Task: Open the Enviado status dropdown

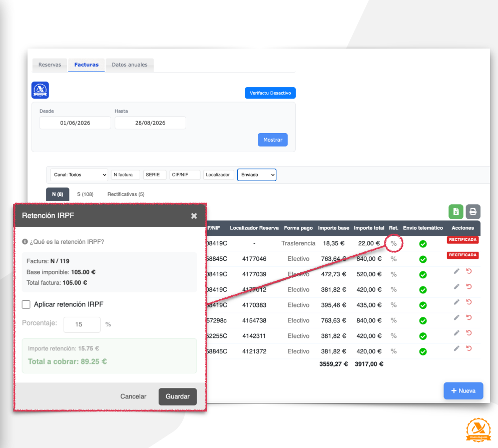Action: tap(257, 175)
